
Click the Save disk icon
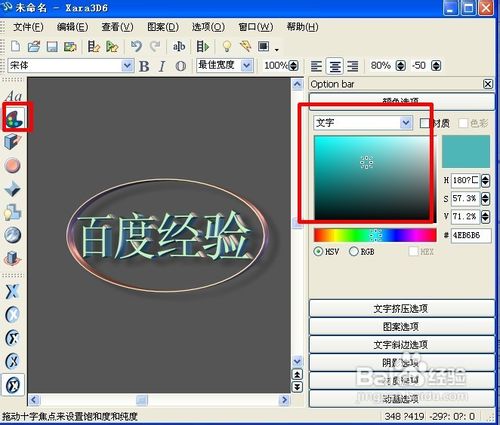click(x=52, y=46)
